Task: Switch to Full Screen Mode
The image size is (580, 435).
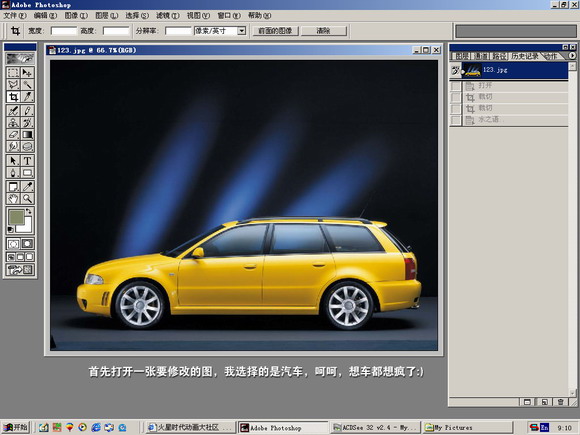Action: [x=30, y=257]
